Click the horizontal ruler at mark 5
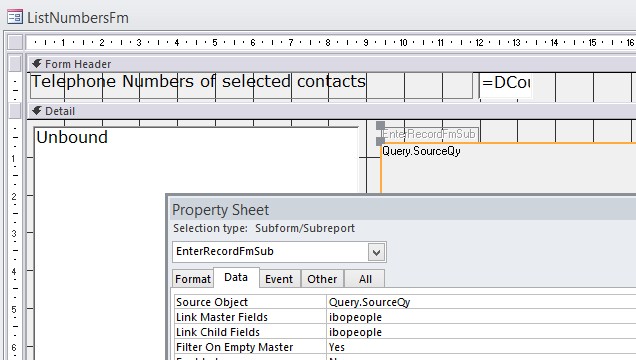Viewport: 636px width, 360px height. 215,42
